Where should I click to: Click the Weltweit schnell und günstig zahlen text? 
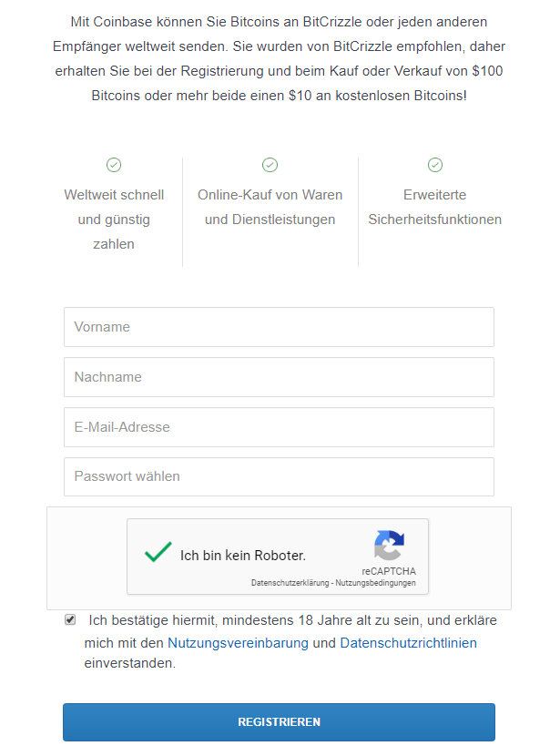click(114, 219)
